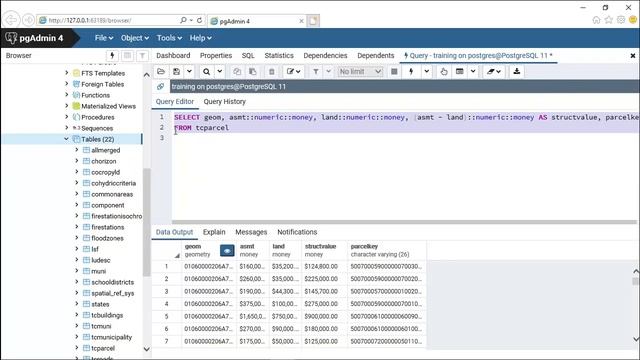Open Find options dropdown arrow

click(220, 71)
